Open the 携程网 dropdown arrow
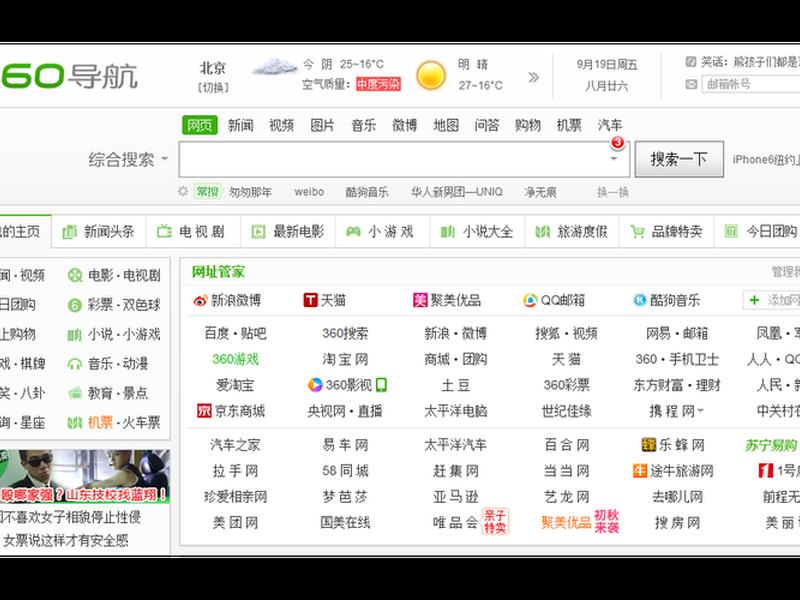 click(700, 411)
